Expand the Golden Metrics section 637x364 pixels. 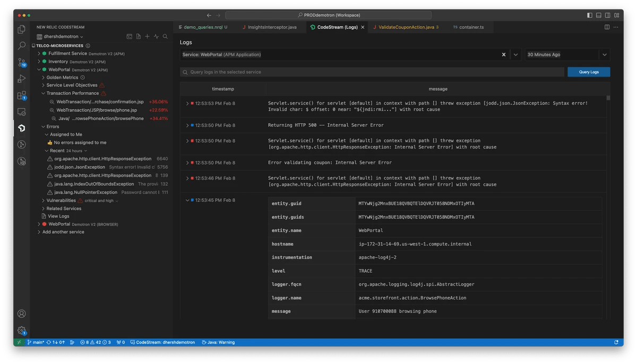click(43, 77)
